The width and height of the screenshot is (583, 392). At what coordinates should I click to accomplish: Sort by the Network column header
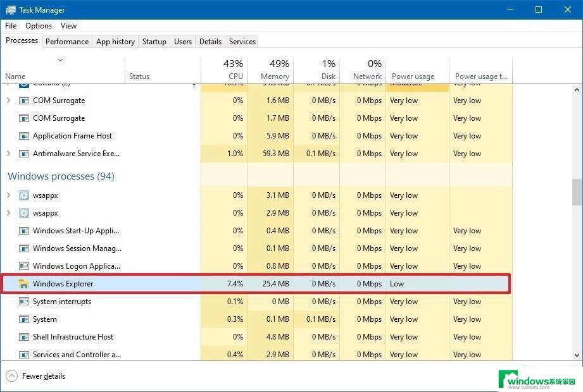(363, 70)
